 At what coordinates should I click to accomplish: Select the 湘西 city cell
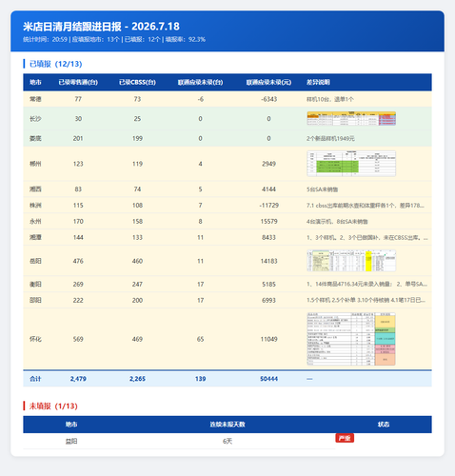click(x=35, y=189)
